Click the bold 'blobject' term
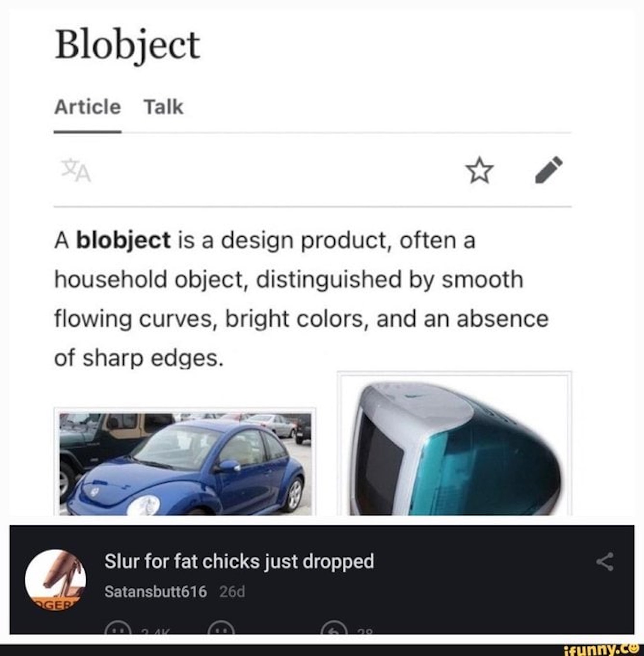Image resolution: width=644 pixels, height=656 pixels. click(x=124, y=240)
